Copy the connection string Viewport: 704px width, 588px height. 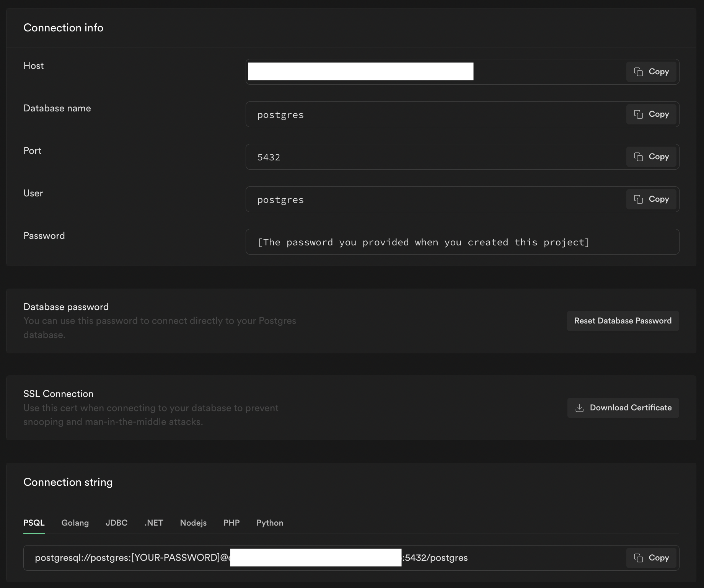pyautogui.click(x=651, y=558)
